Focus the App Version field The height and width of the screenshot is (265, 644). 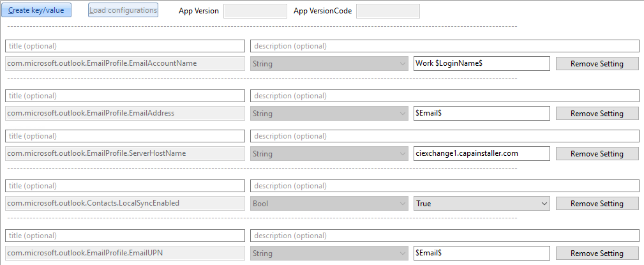click(255, 11)
